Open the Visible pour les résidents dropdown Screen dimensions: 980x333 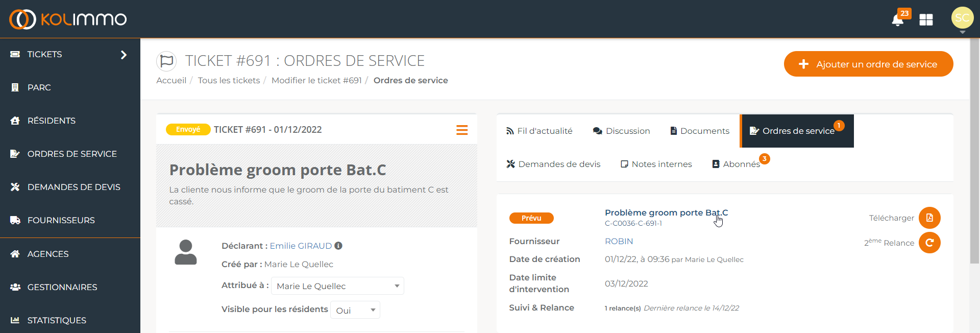(x=355, y=310)
